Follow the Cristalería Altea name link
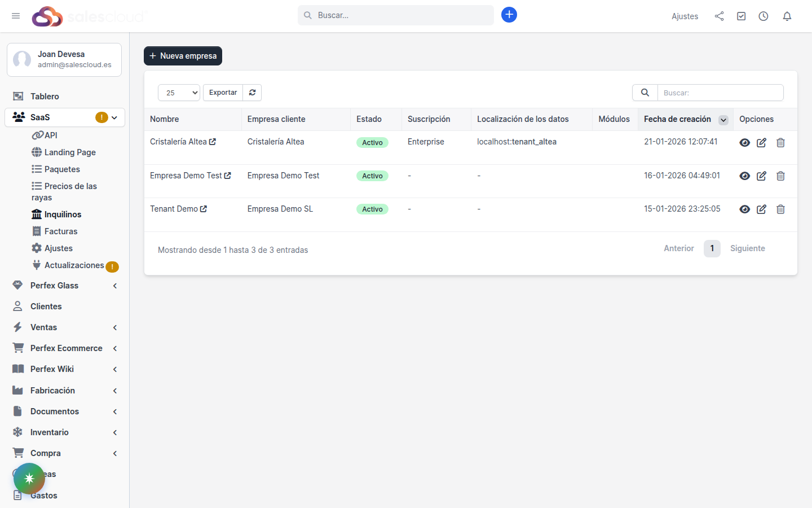Viewport: 812px width, 508px height. (x=178, y=141)
